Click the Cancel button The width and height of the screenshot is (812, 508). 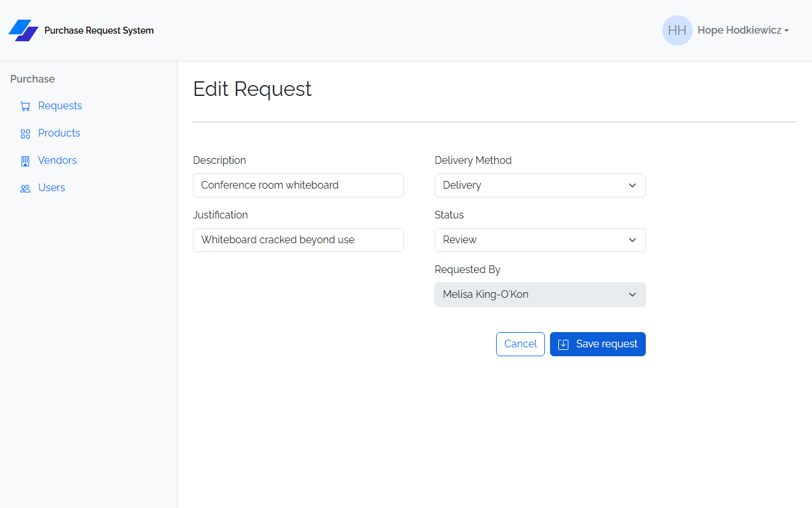coord(520,344)
